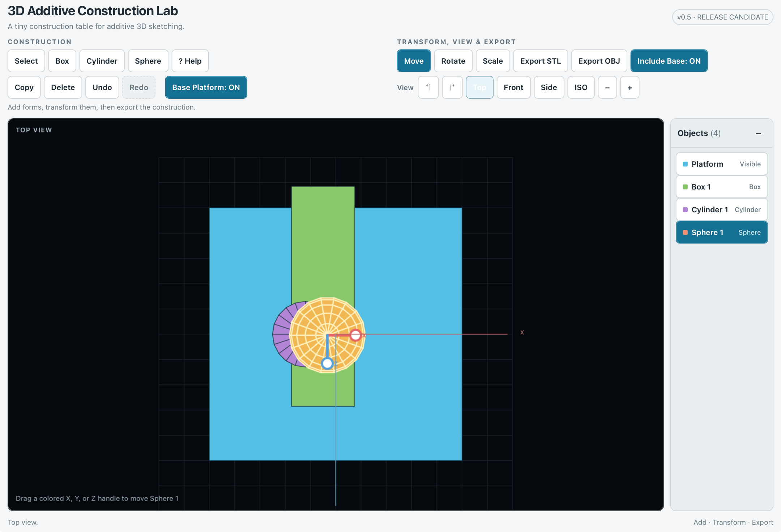Switch to Side view
This screenshot has height=532, width=781.
549,87
